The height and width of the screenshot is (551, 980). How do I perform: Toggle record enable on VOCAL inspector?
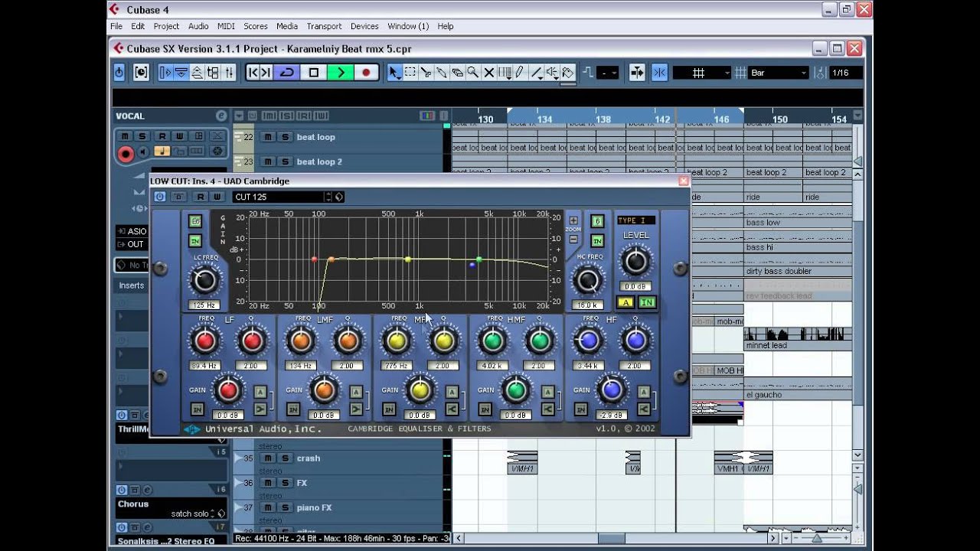(x=126, y=153)
